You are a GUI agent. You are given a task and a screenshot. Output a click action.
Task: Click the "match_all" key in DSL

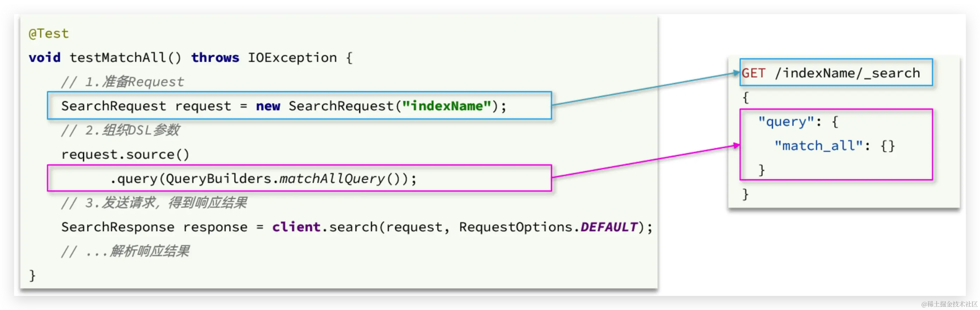coord(818,146)
